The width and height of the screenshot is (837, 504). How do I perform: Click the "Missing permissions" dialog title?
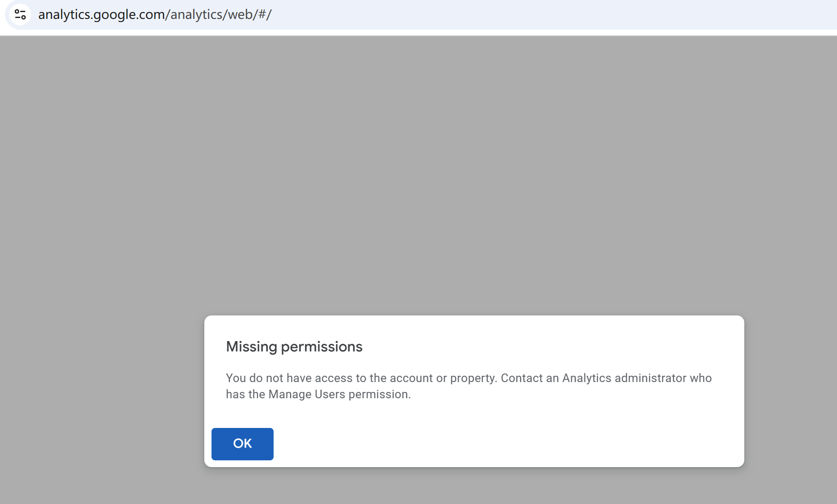pos(294,346)
